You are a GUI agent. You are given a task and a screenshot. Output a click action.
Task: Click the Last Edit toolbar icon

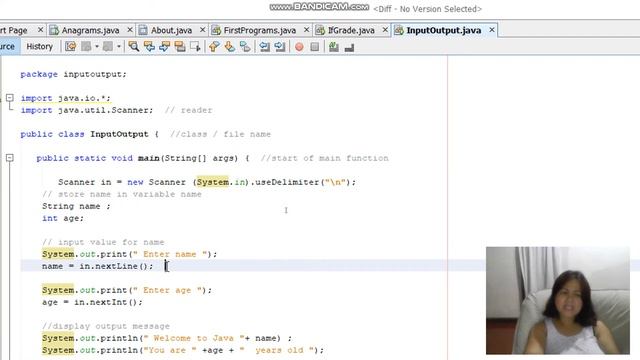71,47
